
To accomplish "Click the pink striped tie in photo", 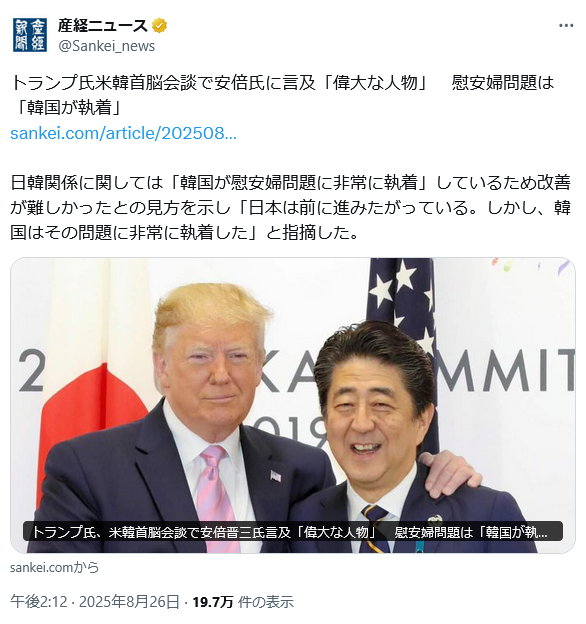I will (x=216, y=497).
